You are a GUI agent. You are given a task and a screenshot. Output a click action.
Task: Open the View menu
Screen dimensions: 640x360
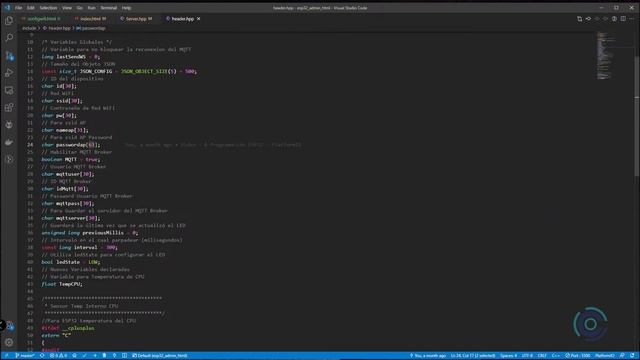point(67,8)
